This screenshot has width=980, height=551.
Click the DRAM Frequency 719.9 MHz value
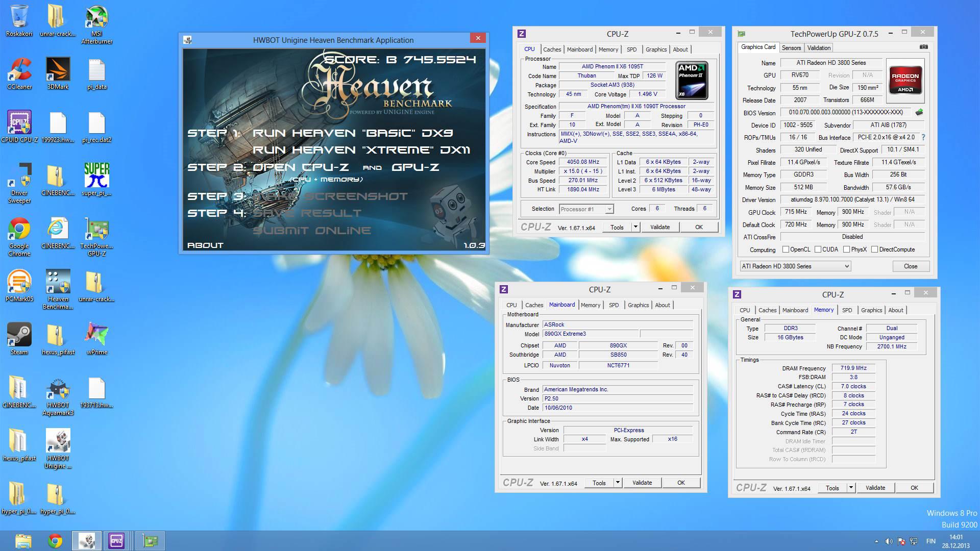pos(853,368)
